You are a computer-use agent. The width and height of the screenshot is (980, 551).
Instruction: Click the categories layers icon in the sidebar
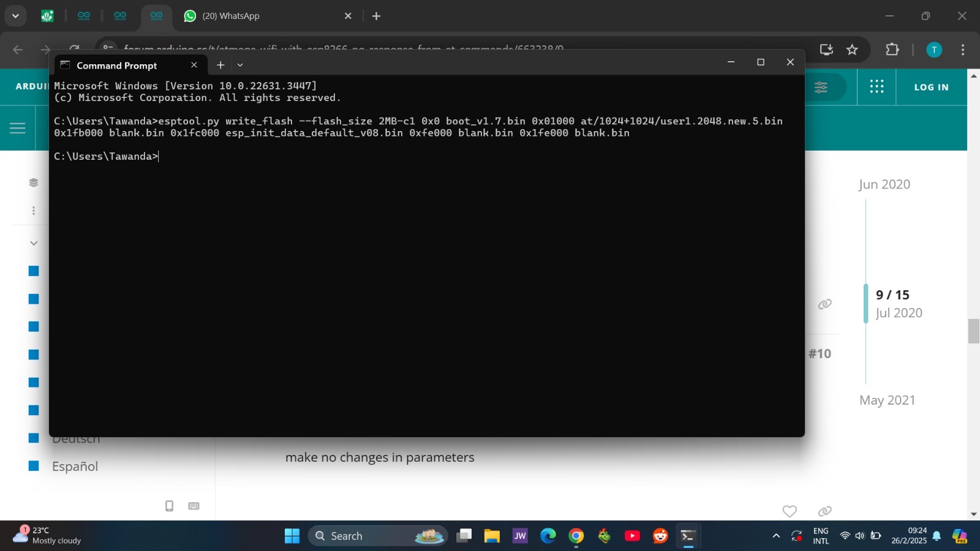(x=33, y=182)
